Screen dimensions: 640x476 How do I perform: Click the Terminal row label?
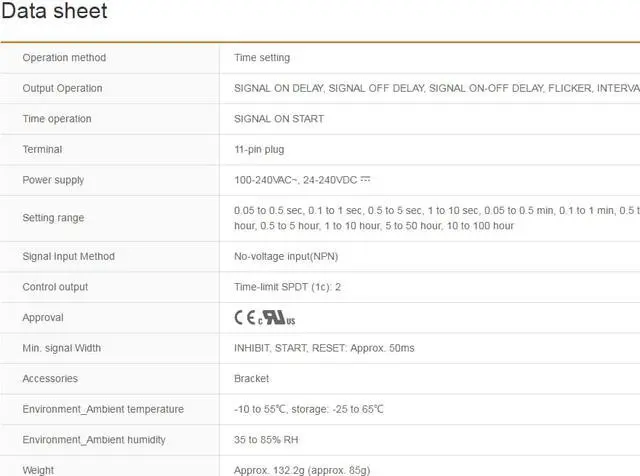42,149
